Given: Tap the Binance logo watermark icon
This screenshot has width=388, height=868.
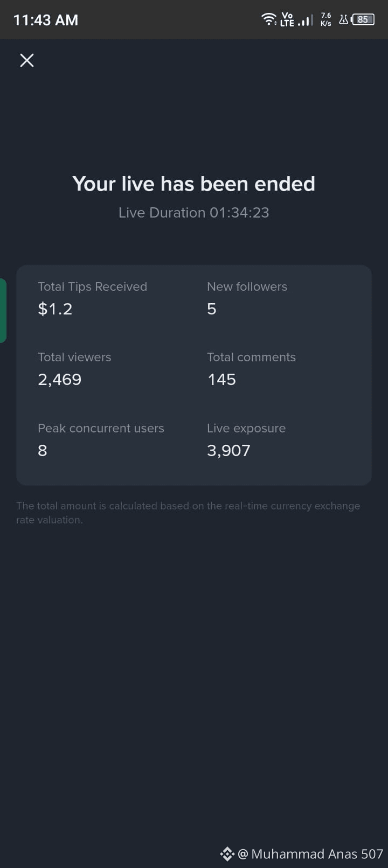Looking at the screenshot, I should [x=227, y=854].
